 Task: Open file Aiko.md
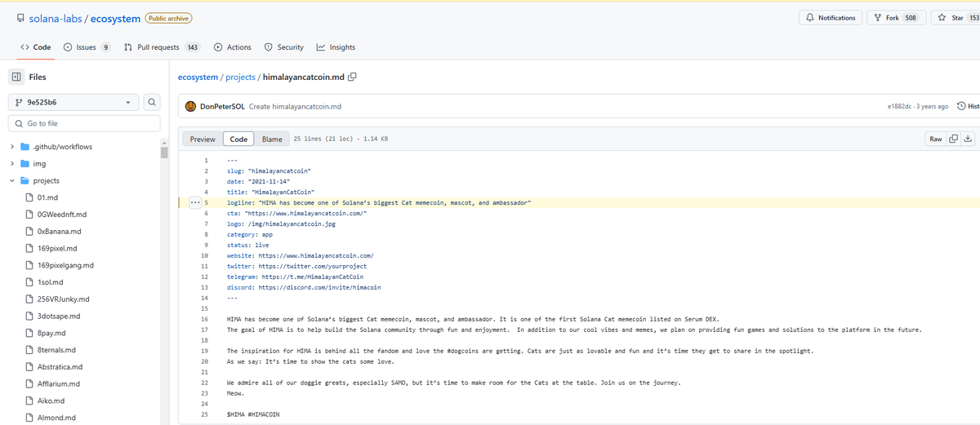51,401
